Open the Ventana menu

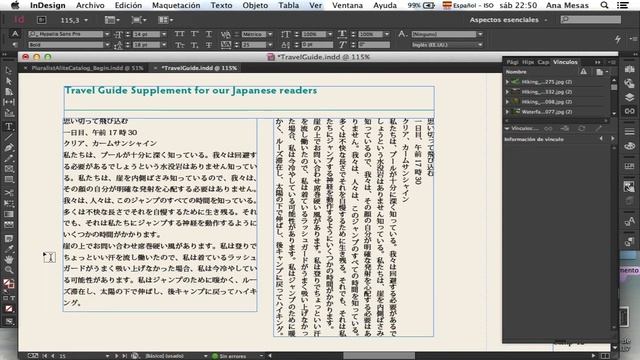pos(347,5)
